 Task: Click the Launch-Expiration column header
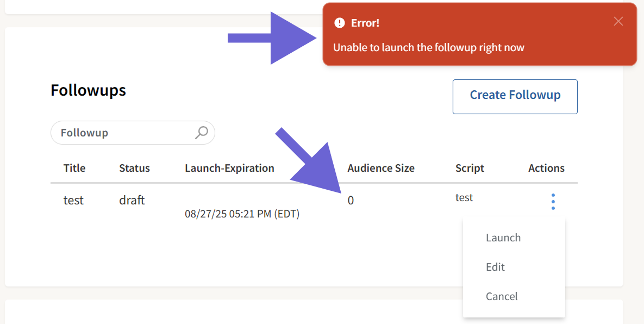[x=229, y=168]
